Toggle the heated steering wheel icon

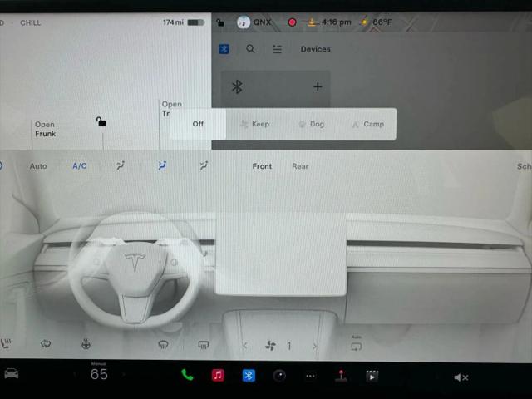86,344
